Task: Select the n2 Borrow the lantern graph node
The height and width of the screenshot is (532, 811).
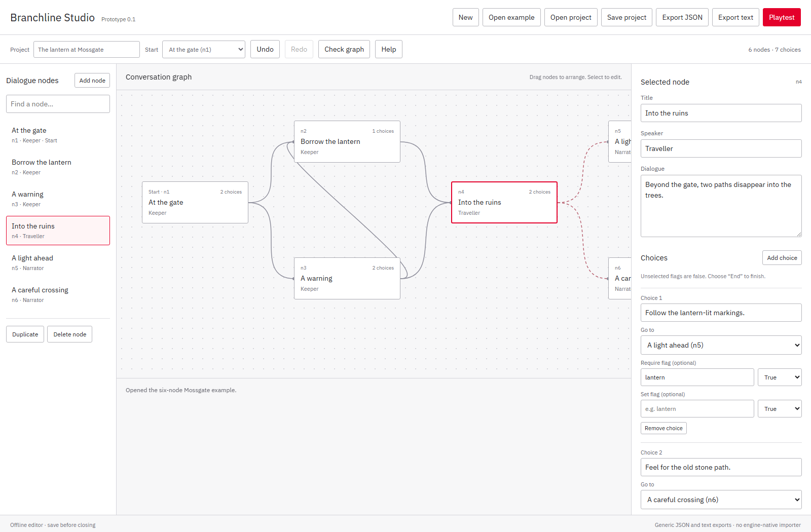Action: 347,141
